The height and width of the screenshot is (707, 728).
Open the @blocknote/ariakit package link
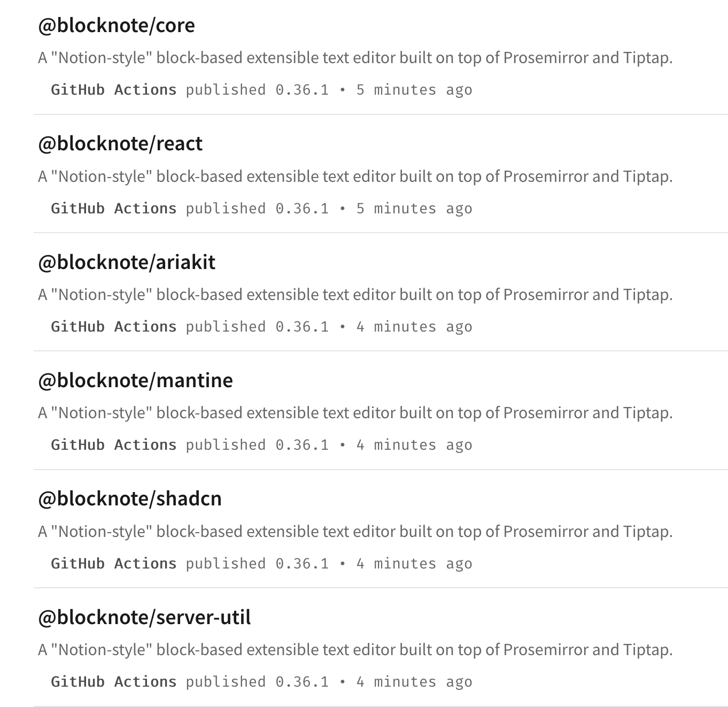(x=127, y=262)
